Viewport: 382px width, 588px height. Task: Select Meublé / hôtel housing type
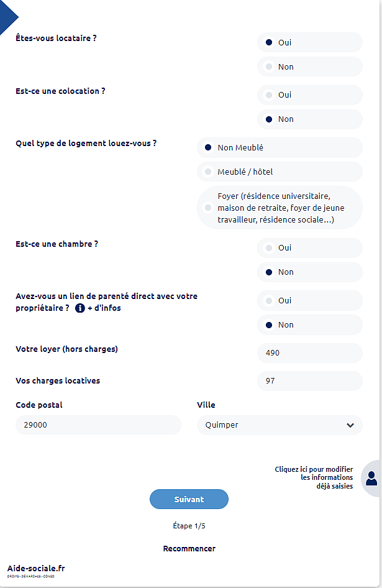(x=280, y=171)
